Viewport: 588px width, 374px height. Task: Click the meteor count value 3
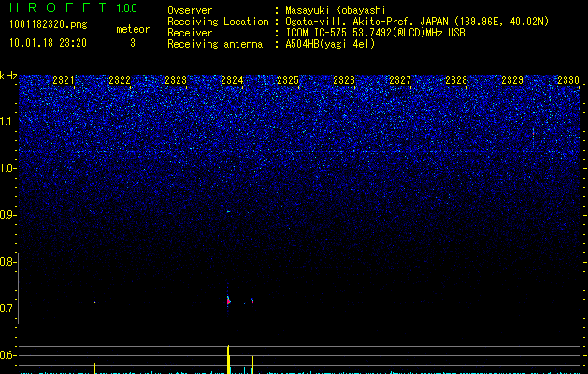pyautogui.click(x=132, y=42)
